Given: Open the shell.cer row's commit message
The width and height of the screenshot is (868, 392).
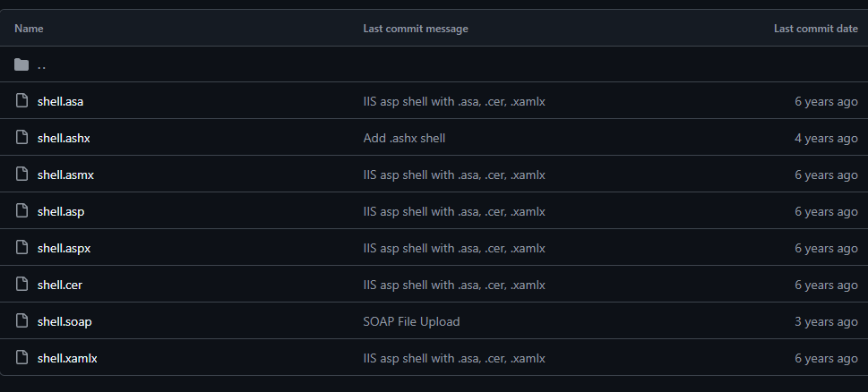Looking at the screenshot, I should (454, 285).
